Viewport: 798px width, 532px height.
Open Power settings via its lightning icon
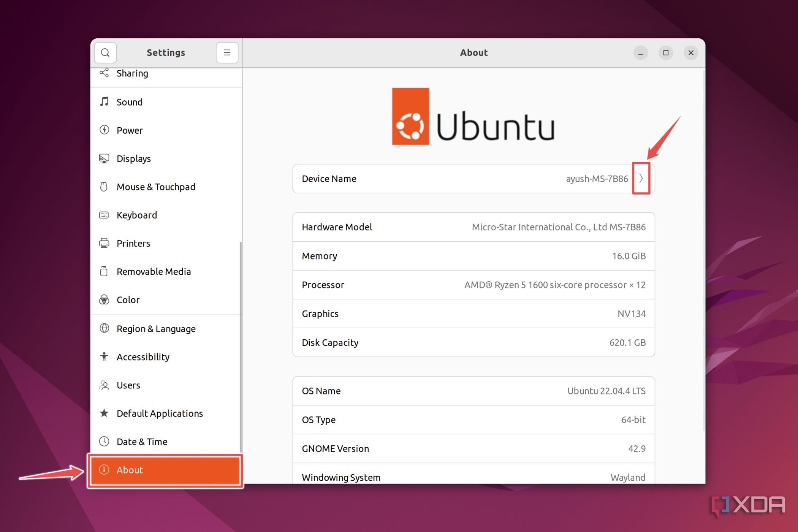104,130
